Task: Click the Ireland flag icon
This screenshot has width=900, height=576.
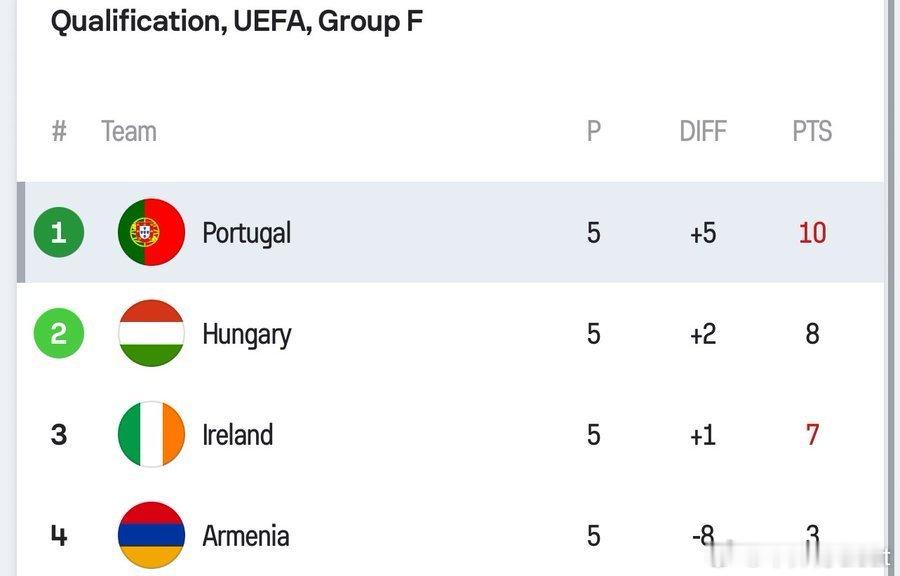Action: coord(151,434)
